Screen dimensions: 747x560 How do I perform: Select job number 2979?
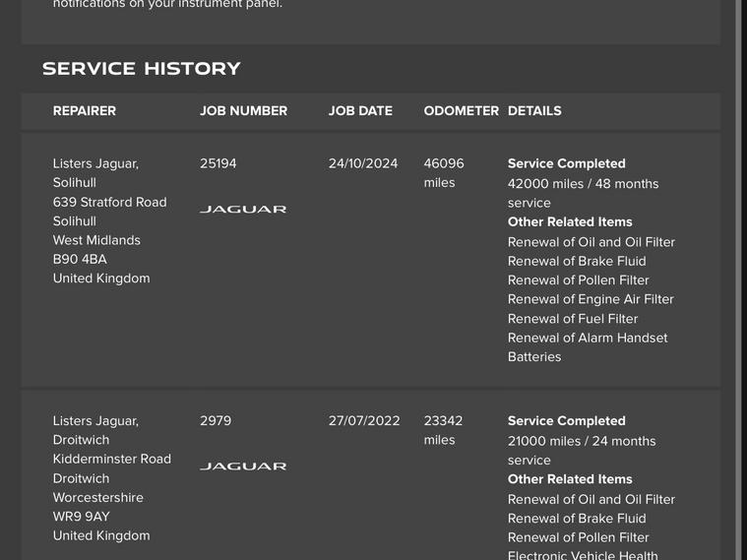[216, 420]
